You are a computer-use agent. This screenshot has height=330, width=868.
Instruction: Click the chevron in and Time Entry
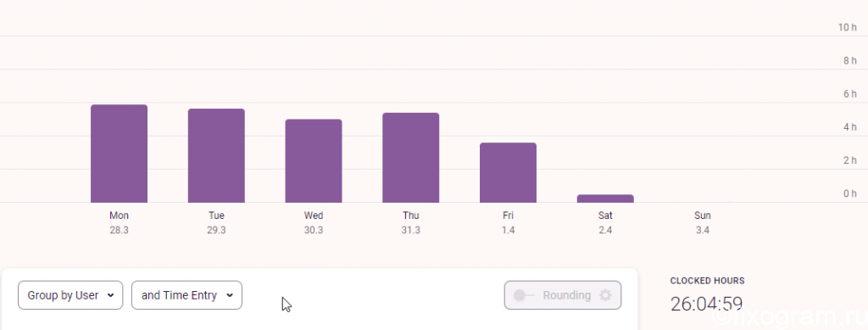(x=229, y=295)
